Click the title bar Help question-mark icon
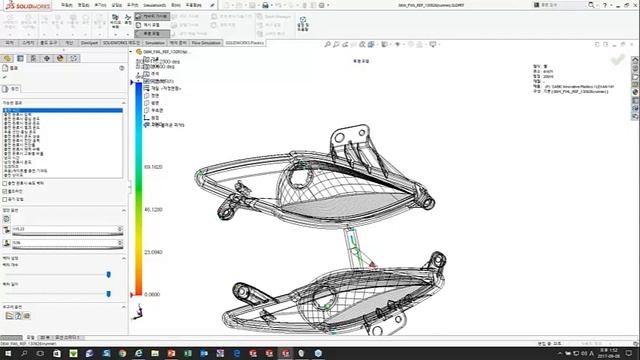The image size is (640, 360). [x=604, y=5]
